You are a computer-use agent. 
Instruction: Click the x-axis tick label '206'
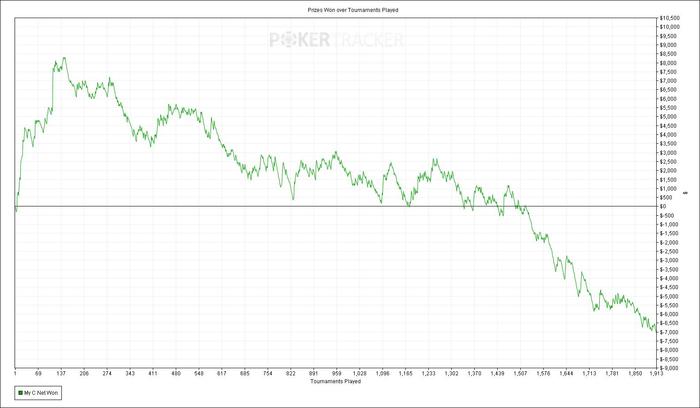pos(84,373)
